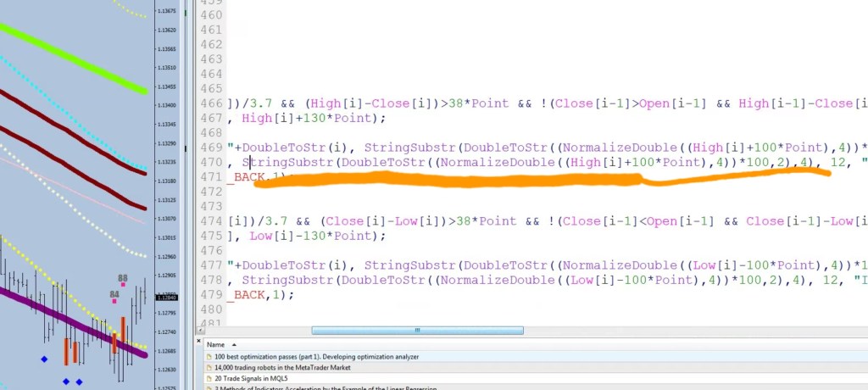Viewport: 868px width, 390px height.
Task: Close the articles list panel
Action: pyautogui.click(x=198, y=340)
